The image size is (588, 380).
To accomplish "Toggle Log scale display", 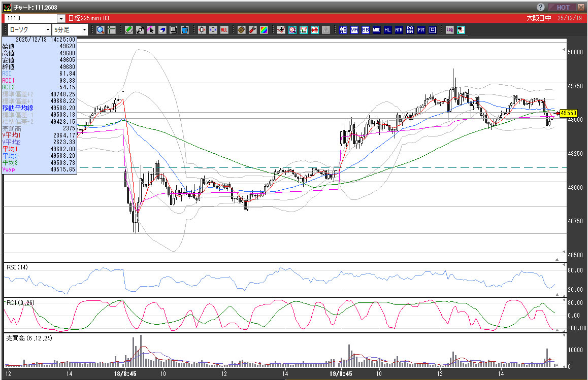I will coord(450,30).
